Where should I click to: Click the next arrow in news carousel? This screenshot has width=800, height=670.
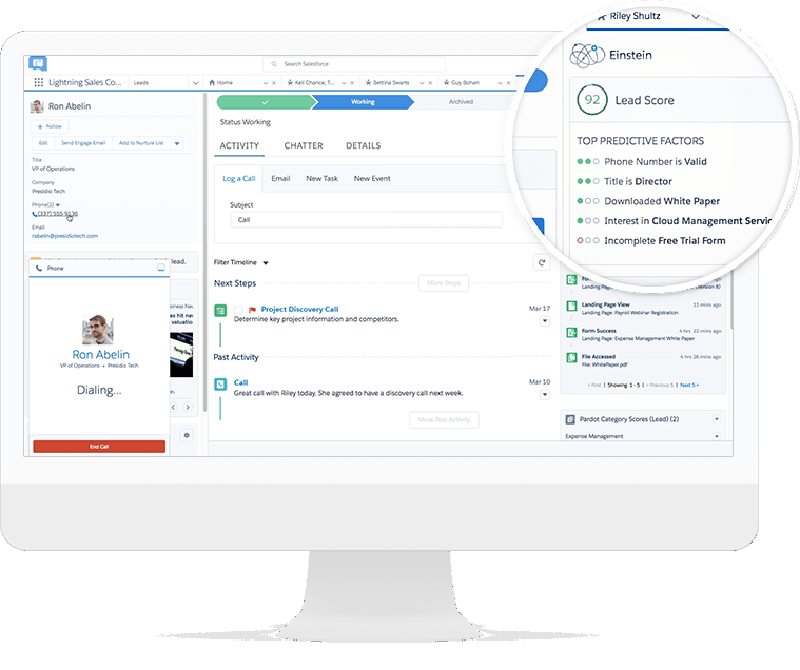coord(188,407)
